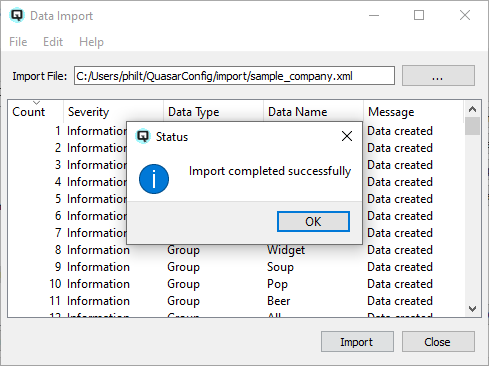
Task: Open the File menu
Action: tap(18, 42)
